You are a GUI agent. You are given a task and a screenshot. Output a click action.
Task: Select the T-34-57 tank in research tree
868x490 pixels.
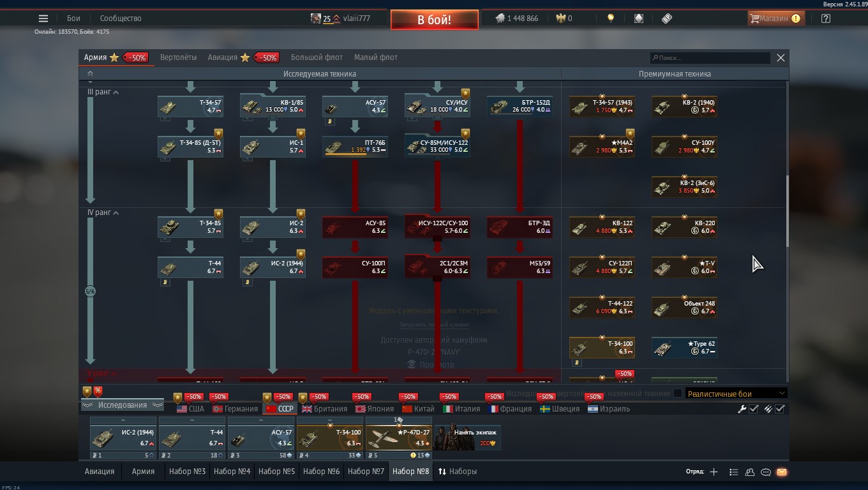pyautogui.click(x=190, y=107)
